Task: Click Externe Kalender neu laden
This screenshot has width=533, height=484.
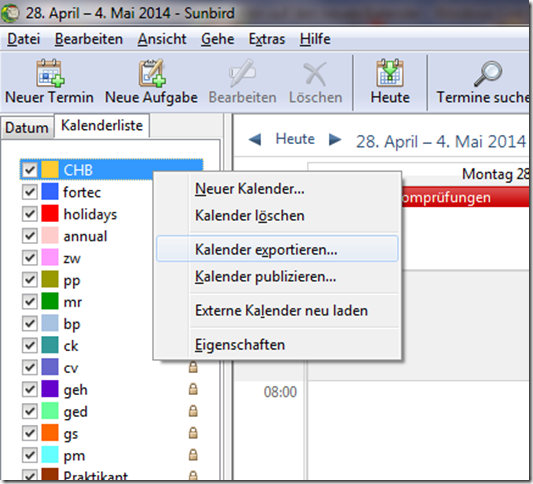Action: coord(277,310)
